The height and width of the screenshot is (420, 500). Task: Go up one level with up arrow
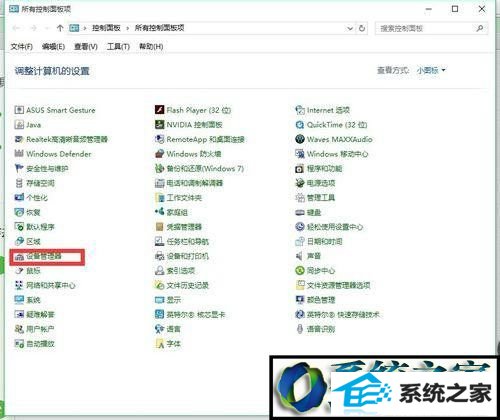tap(60, 28)
